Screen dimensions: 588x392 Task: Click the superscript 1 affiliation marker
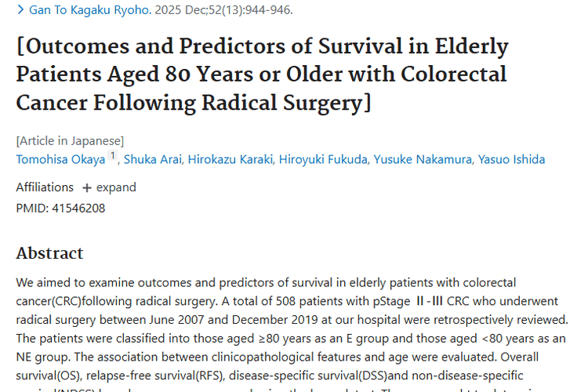coord(112,156)
